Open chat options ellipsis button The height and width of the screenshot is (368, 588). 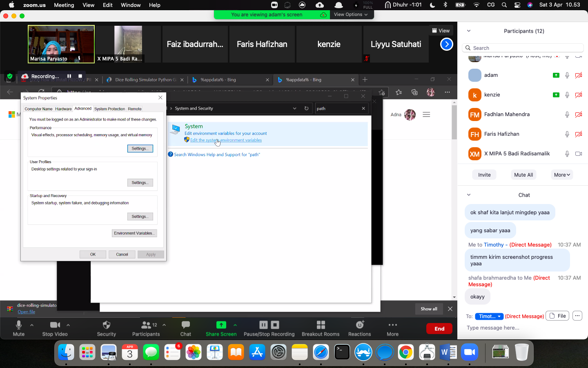coord(577,316)
